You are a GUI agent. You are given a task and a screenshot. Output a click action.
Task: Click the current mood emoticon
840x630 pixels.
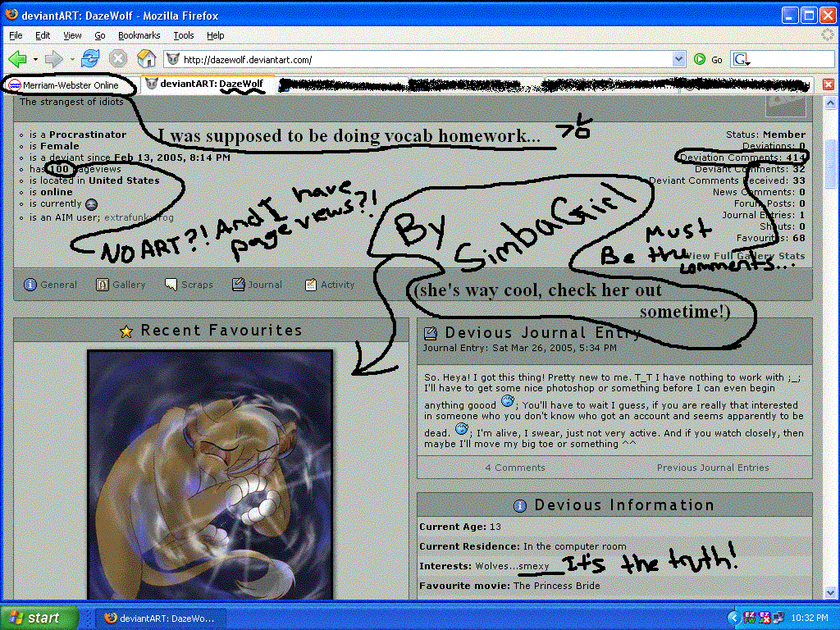(92, 204)
